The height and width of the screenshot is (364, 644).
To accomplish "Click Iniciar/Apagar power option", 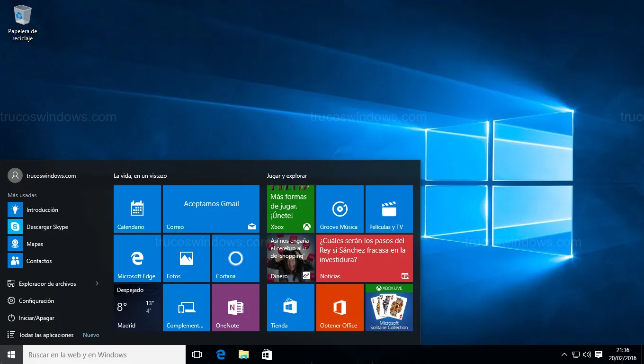I will (x=36, y=318).
